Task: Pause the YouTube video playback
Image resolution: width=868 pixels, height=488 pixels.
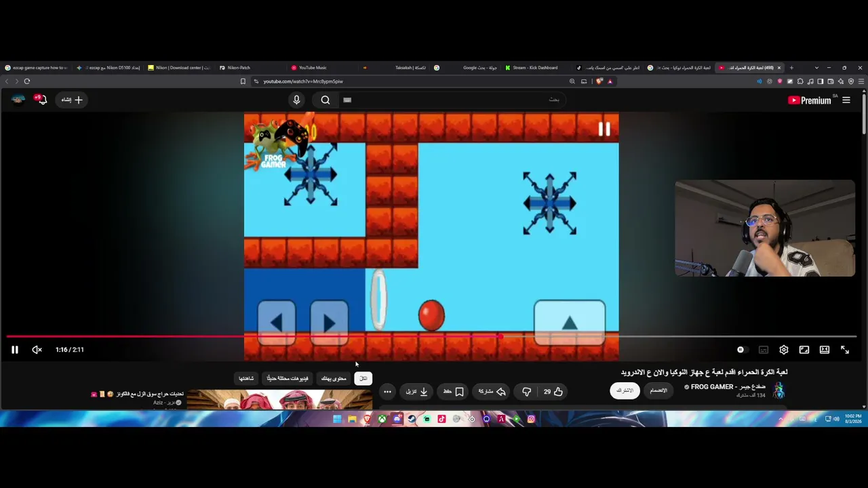Action: 14,350
